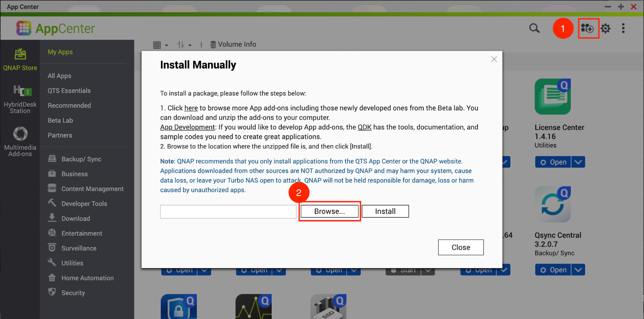Open the Install Manually toolbar icon

[587, 28]
